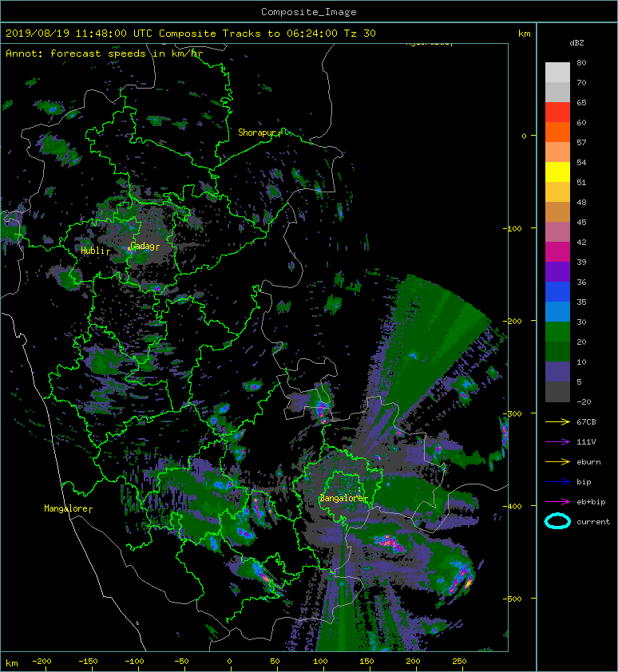Viewport: 618px width, 672px height.
Task: Pick the magenta 42-39 dBZ swatch
Action: pos(557,252)
